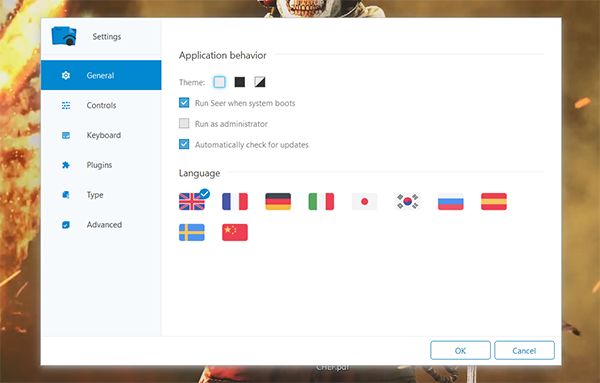Go to the Keyboard tab
The height and width of the screenshot is (383, 600).
pyautogui.click(x=101, y=135)
